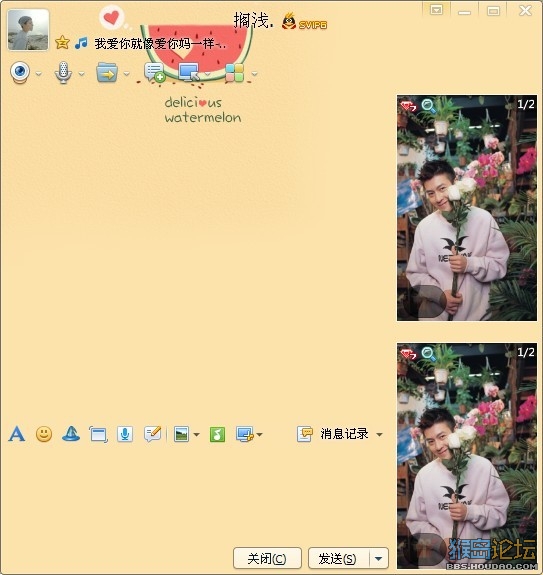Screen dimensions: 543x575
Task: Click the 发送(S) send button
Action: pos(338,558)
